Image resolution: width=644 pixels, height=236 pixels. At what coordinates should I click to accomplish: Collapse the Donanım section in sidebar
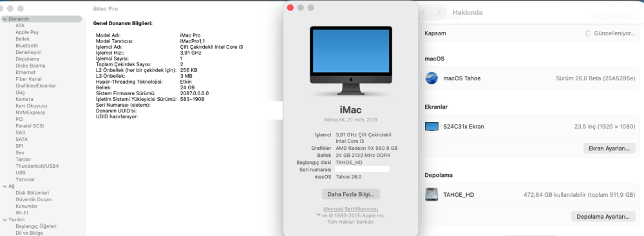[x=4, y=19]
